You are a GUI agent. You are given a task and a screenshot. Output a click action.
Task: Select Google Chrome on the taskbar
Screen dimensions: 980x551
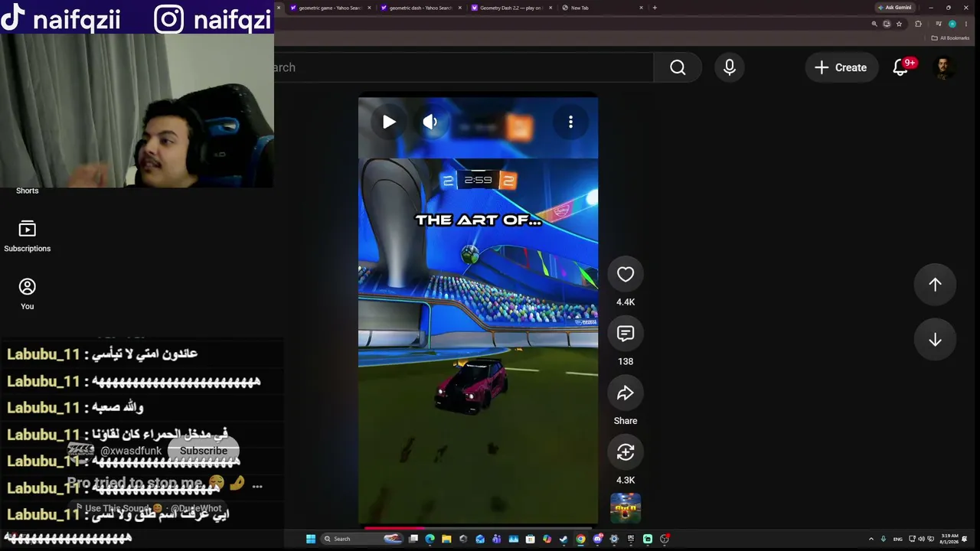(x=580, y=539)
